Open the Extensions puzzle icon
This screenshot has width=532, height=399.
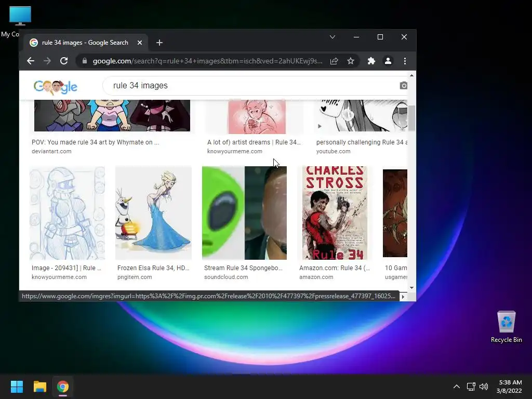(x=371, y=61)
